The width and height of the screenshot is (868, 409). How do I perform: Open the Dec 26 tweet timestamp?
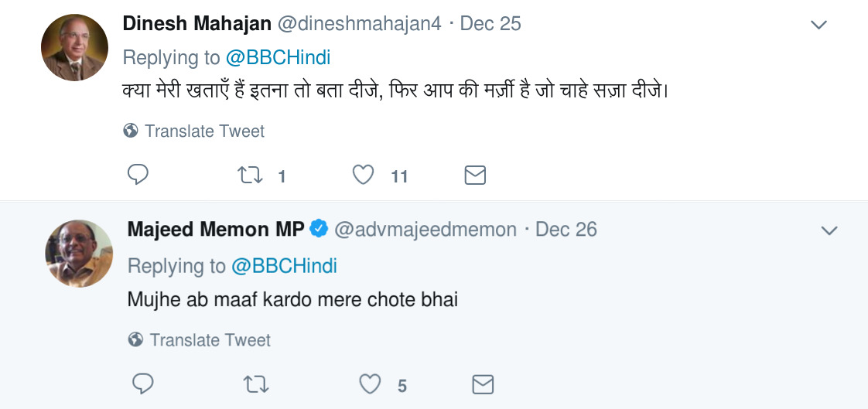coord(566,230)
